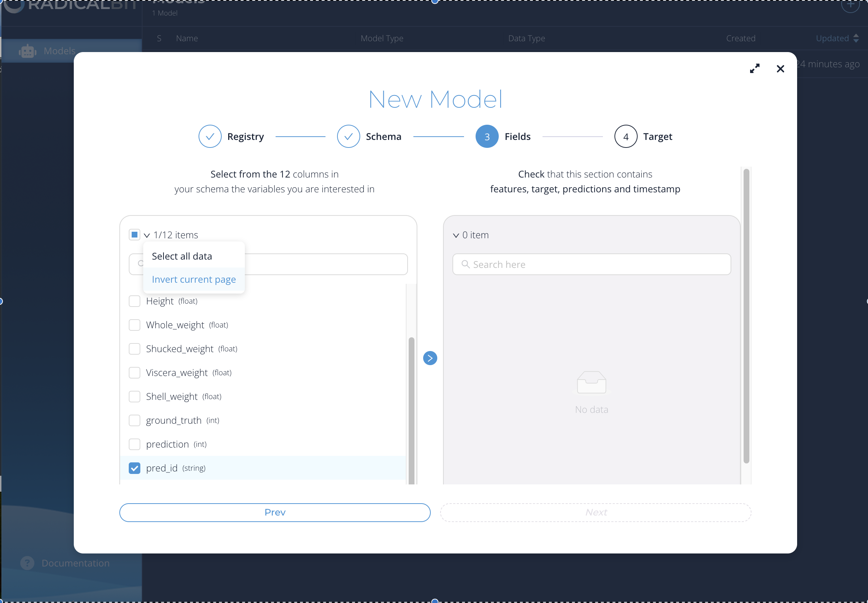The image size is (868, 603).
Task: Check the prediction field checkbox
Action: [134, 444]
